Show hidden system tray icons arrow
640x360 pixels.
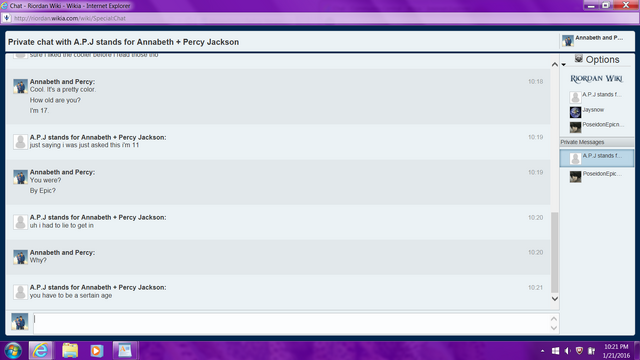(542, 351)
